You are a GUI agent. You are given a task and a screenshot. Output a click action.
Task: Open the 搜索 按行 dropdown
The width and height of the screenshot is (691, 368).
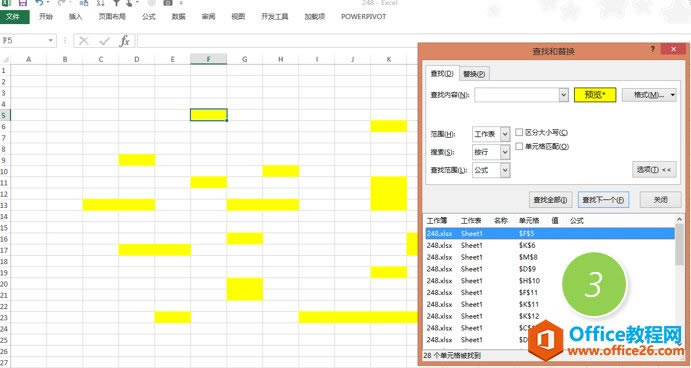pyautogui.click(x=505, y=152)
